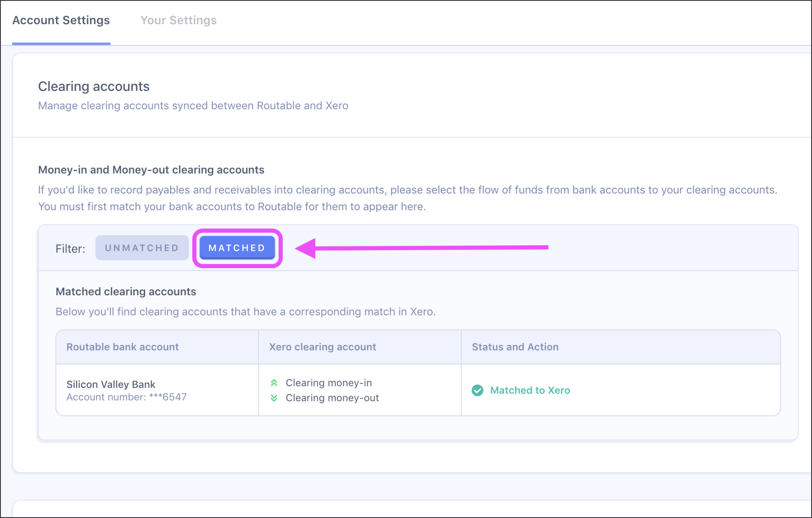Screen dimensions: 812x518
Task: Click Clearing money-out entry
Action: [x=332, y=398]
